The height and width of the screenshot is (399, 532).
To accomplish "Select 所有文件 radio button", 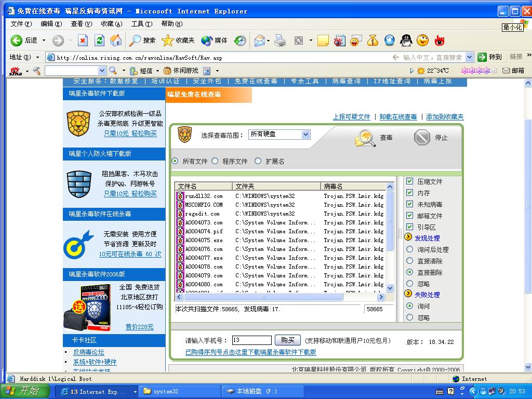I will [x=175, y=161].
